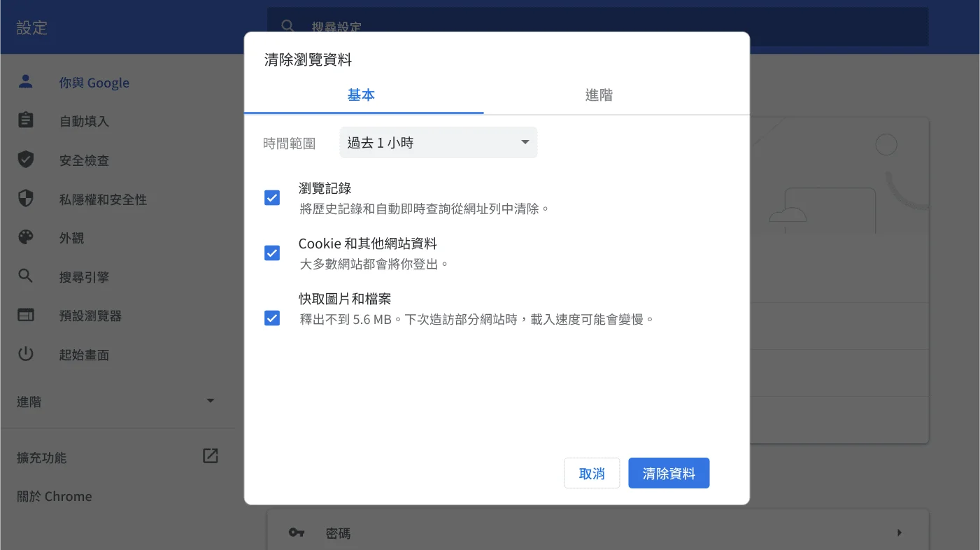Click the 密碼 key icon
The image size is (980, 550).
296,533
